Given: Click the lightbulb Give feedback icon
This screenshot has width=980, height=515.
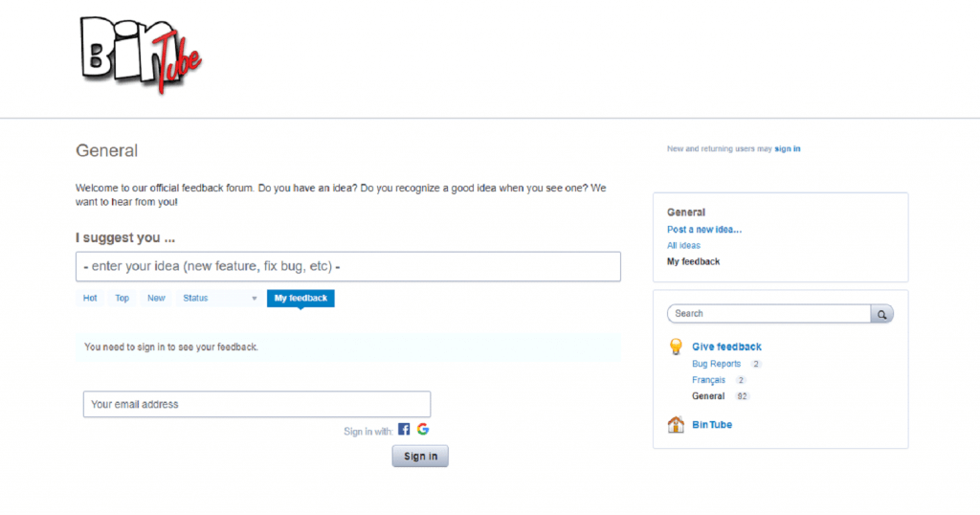Looking at the screenshot, I should [676, 347].
